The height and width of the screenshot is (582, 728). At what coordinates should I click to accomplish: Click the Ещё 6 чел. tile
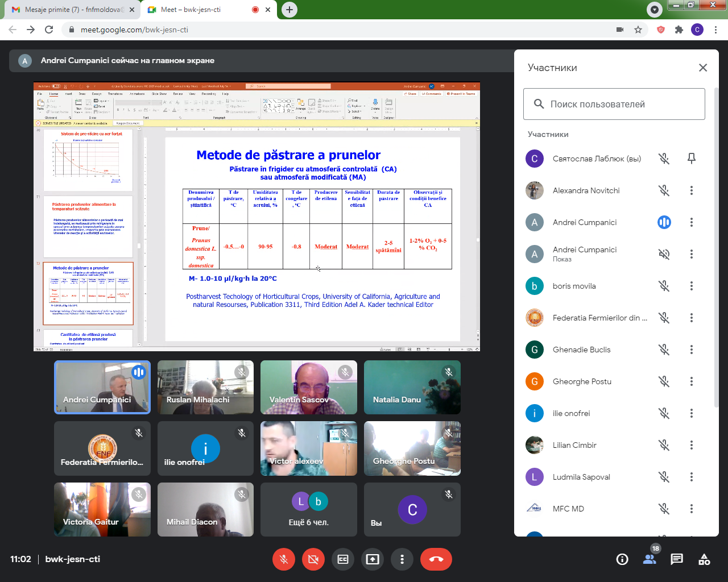(x=309, y=509)
